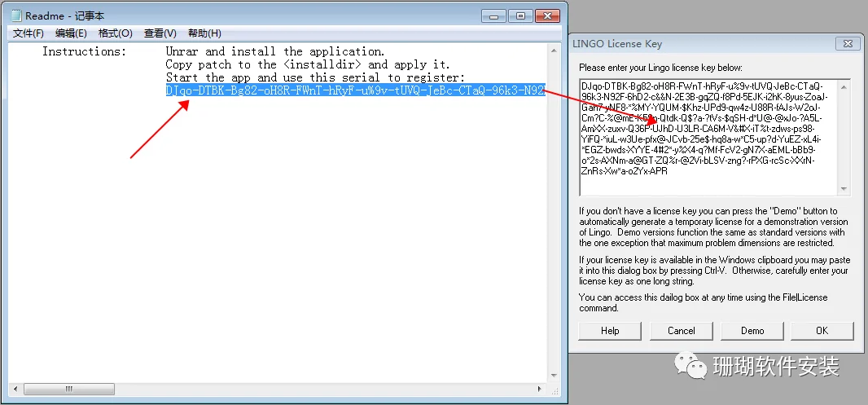Click license box scrollbar down arrow
Image resolution: width=868 pixels, height=405 pixels.
click(844, 189)
